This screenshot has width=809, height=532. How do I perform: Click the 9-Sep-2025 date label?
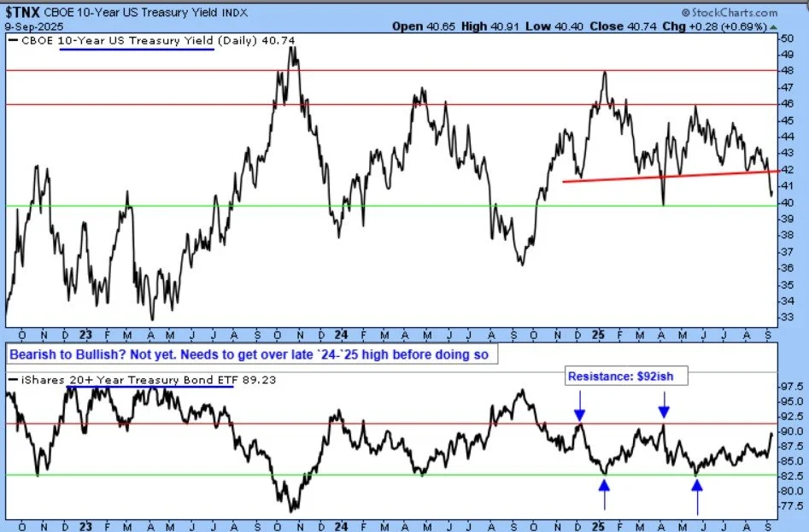34,26
